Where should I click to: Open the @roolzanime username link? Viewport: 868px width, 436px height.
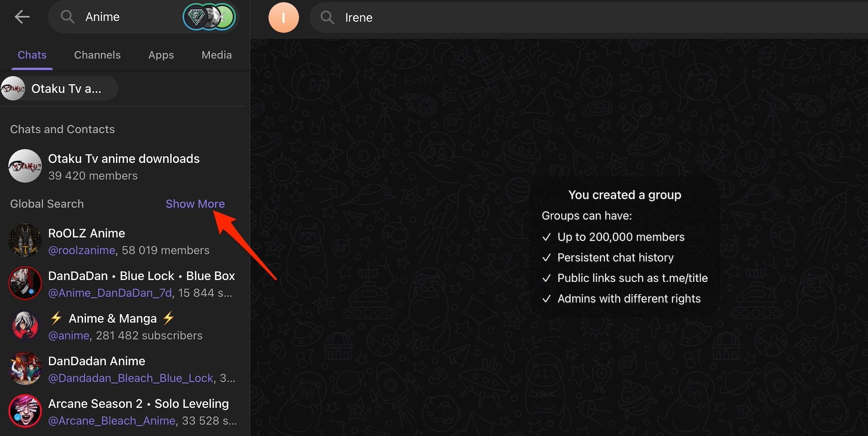point(82,250)
